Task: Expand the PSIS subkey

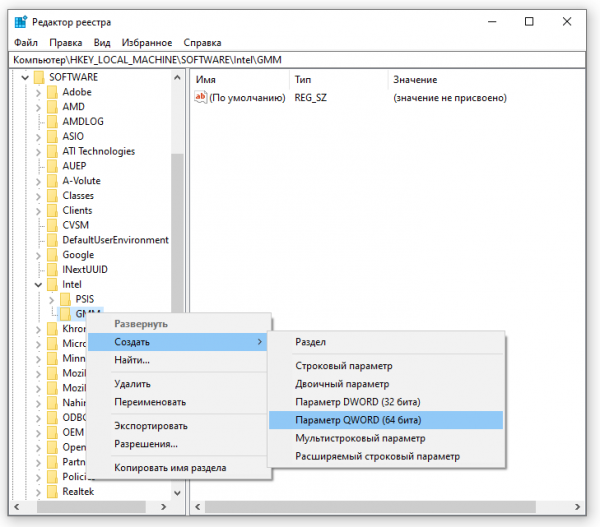Action: pyautogui.click(x=51, y=300)
